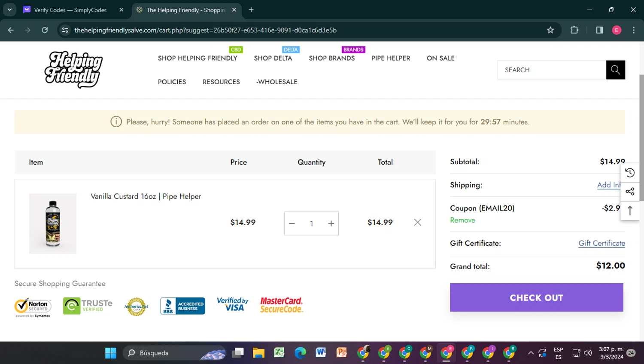
Task: Open Shop Helping Friendly menu
Action: [197, 58]
